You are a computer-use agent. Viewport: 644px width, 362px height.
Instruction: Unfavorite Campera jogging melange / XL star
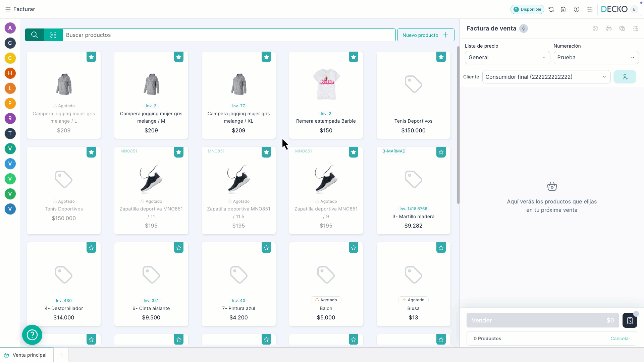pos(266,57)
